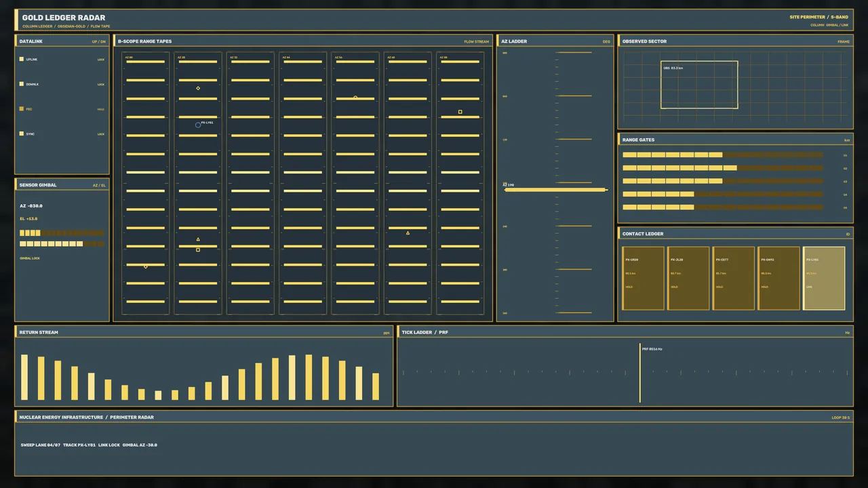Click the GOLD LEDGER RADAR title
Screen dimensions: 868x488
coord(64,18)
